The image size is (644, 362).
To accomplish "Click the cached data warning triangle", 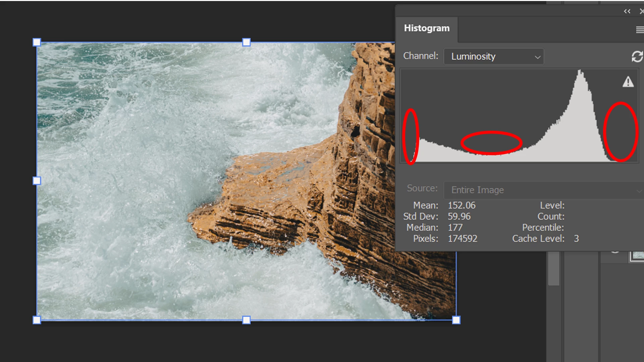I will (628, 82).
